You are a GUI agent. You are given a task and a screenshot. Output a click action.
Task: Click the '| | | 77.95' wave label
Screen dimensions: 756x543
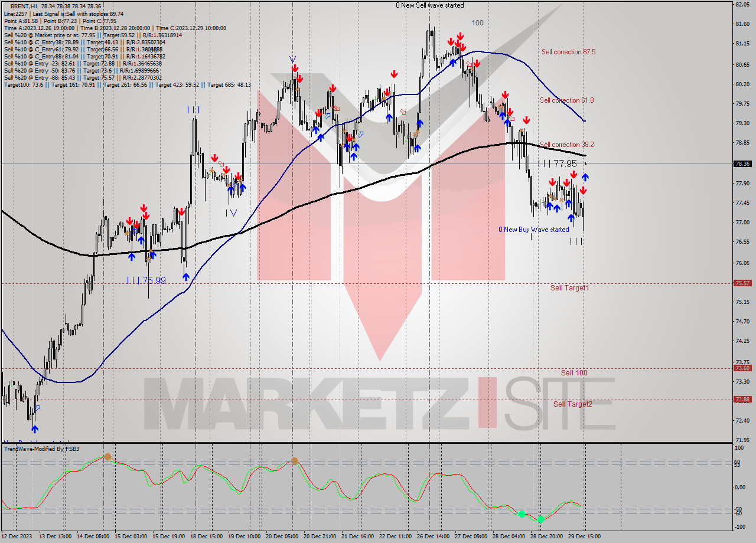click(557, 163)
